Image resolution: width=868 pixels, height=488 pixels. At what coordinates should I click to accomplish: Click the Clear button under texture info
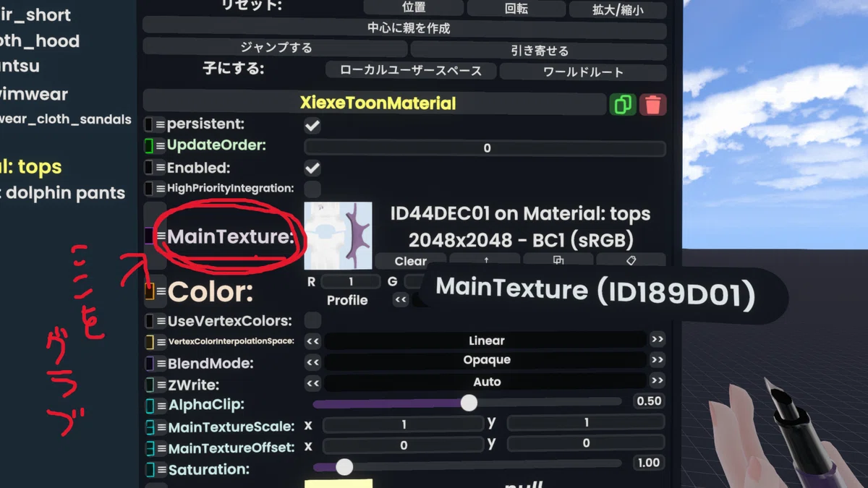pos(411,260)
